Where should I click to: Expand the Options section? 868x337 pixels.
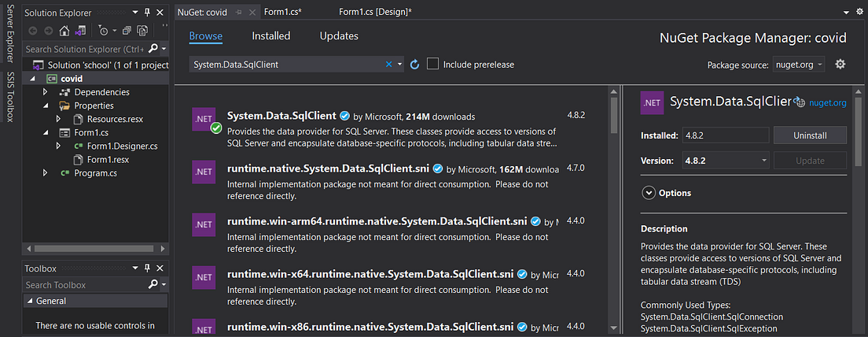[649, 193]
